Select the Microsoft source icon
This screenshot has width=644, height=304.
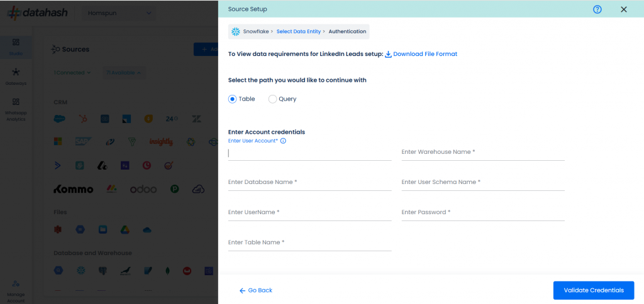pos(58,141)
